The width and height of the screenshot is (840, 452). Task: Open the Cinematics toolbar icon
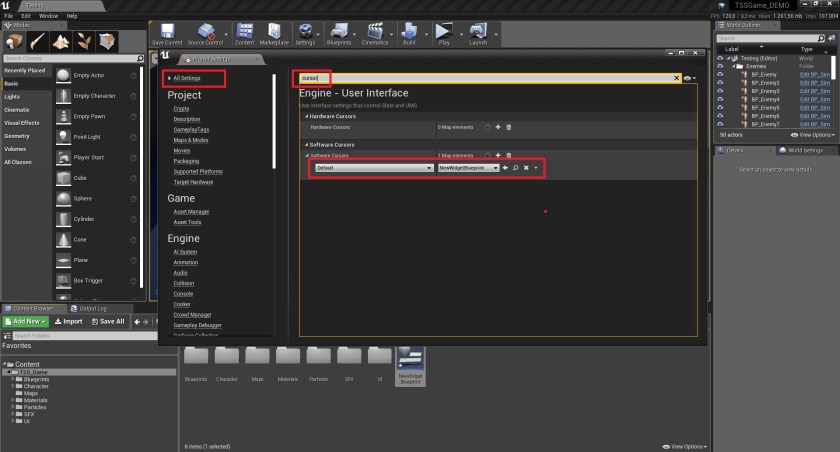[x=375, y=34]
